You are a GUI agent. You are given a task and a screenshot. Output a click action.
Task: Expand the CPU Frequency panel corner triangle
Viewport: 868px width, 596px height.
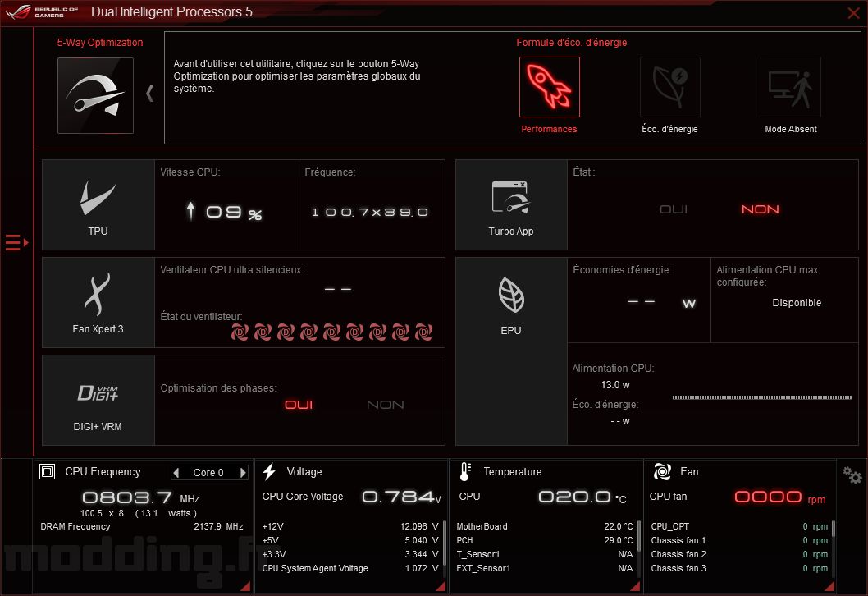pyautogui.click(x=245, y=586)
